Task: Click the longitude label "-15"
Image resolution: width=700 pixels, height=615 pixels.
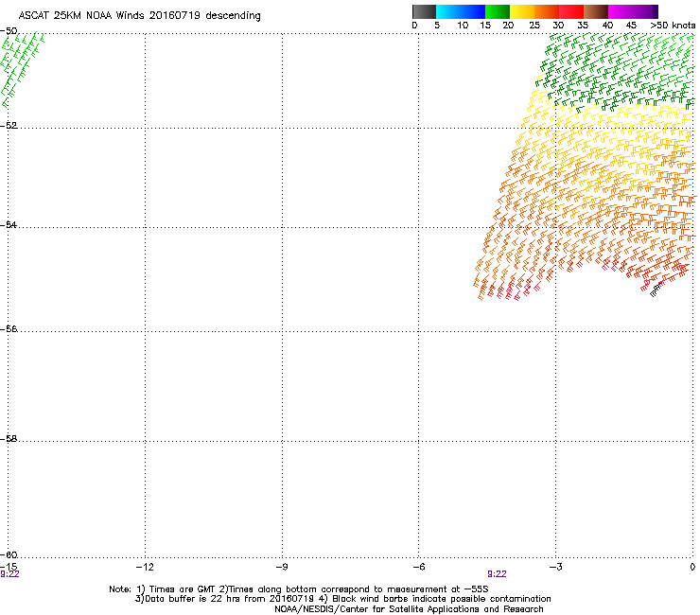Action: 9,567
